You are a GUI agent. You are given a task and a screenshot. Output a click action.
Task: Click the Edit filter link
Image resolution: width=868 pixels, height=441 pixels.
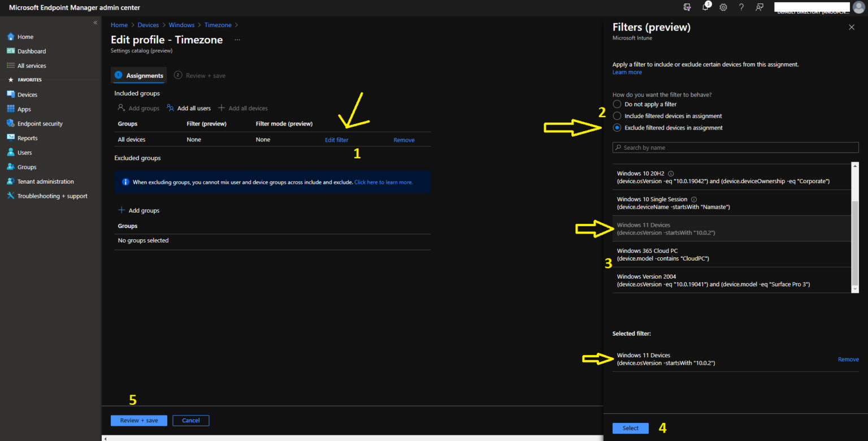point(336,140)
